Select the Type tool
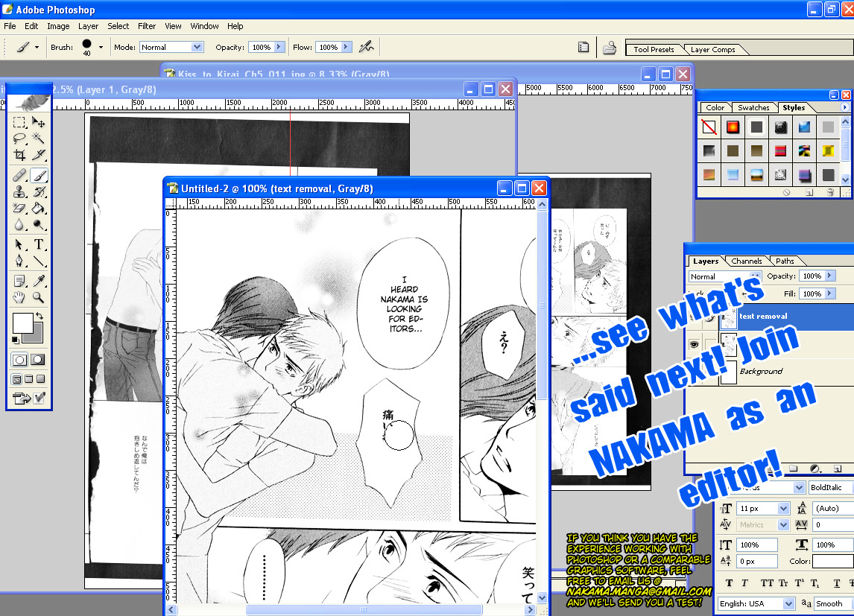The image size is (854, 616). tap(38, 244)
